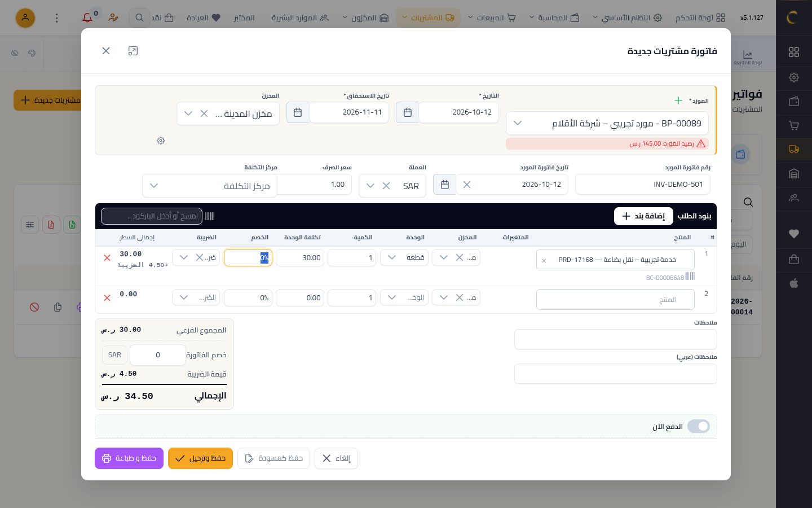Click discount percent field in line 2

click(248, 297)
